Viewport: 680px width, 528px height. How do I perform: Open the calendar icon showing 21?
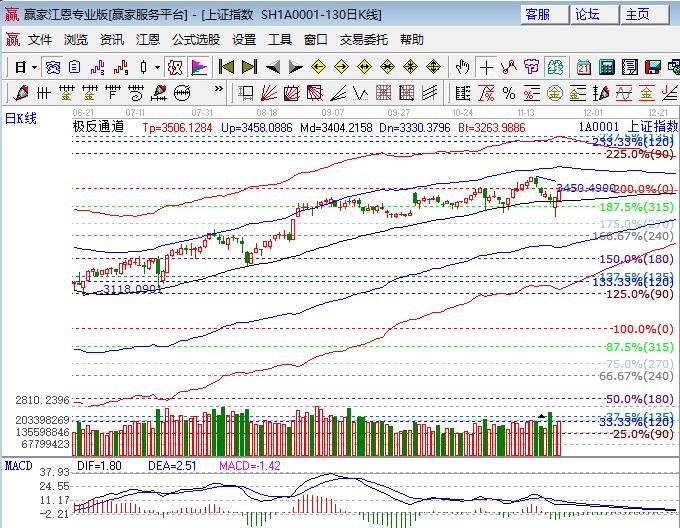(x=584, y=67)
